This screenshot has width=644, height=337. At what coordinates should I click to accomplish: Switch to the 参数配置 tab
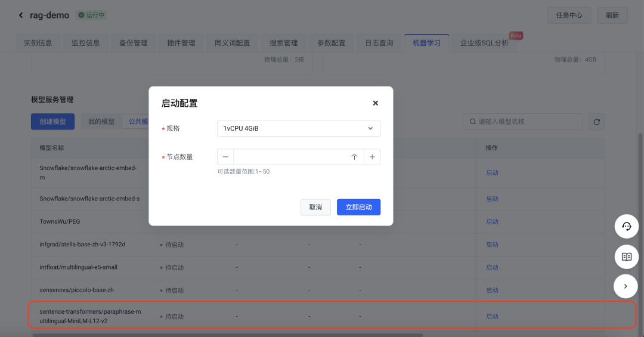coord(331,43)
